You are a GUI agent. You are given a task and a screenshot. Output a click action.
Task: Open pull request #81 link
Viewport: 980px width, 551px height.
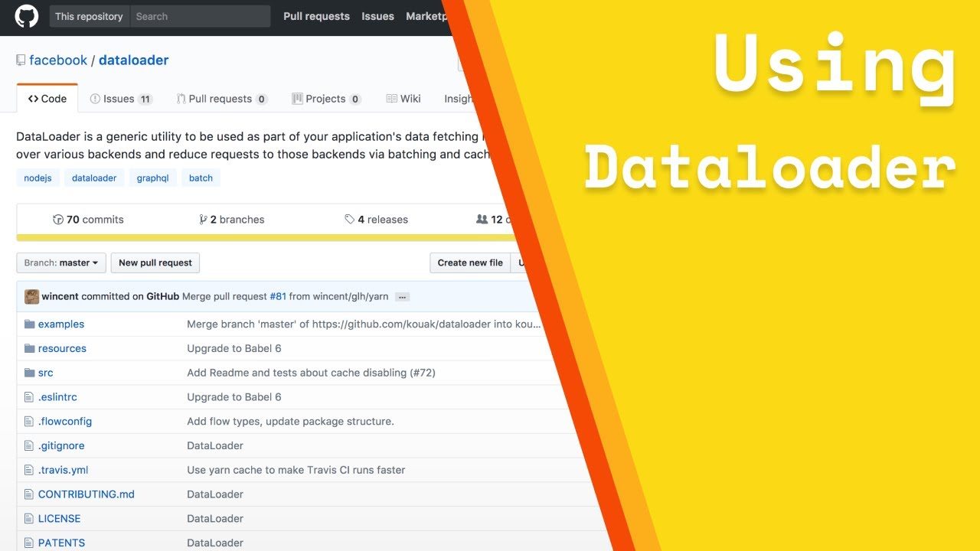pos(278,297)
